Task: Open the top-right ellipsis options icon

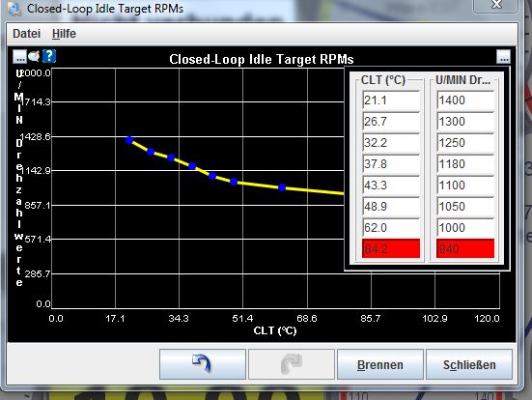Action: 503,57
